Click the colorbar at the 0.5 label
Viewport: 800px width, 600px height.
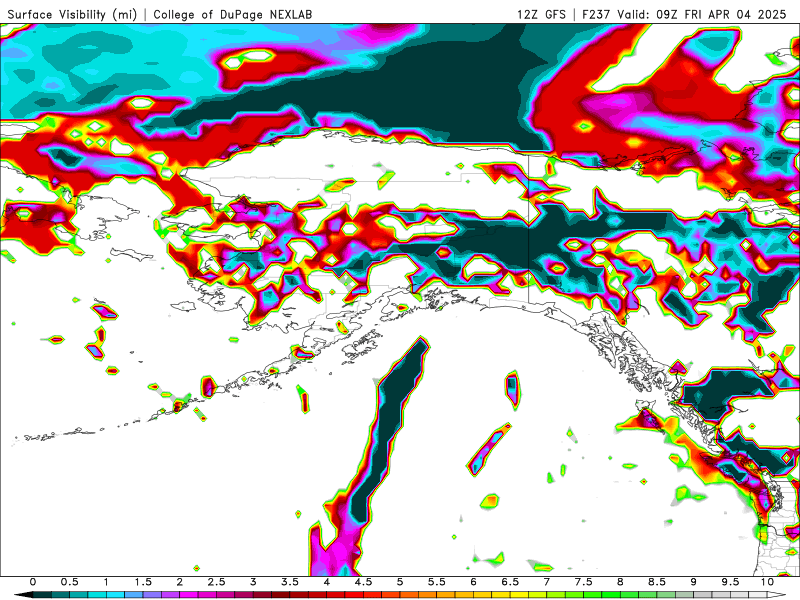[69, 582]
